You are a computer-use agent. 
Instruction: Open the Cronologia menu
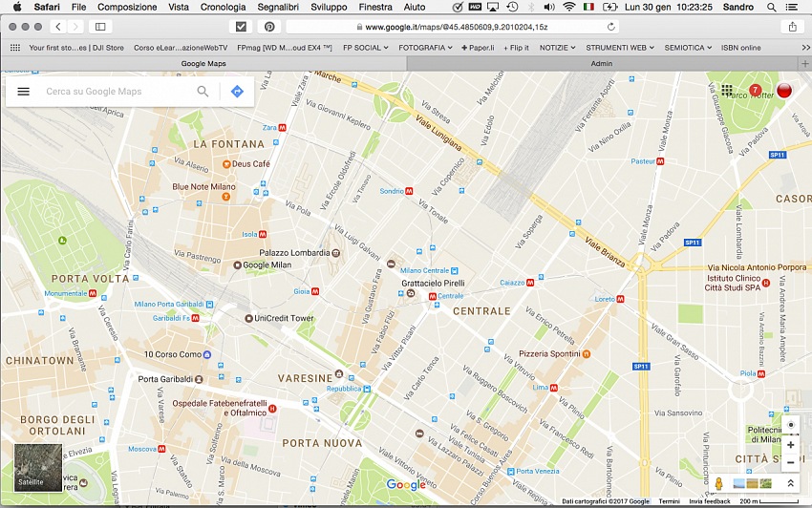pos(224,8)
